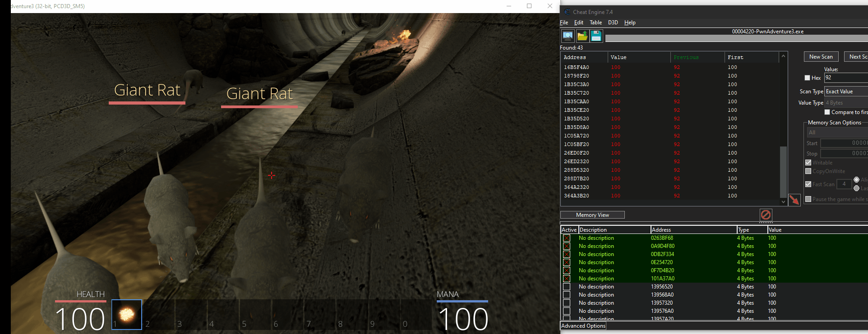The width and height of the screenshot is (868, 334).
Task: Click the Start address field
Action: [844, 143]
